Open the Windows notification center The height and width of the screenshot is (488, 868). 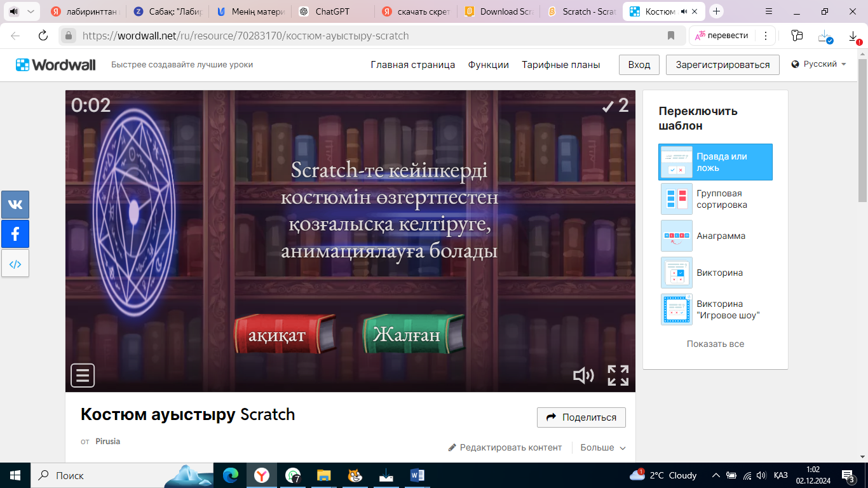pyautogui.click(x=848, y=475)
